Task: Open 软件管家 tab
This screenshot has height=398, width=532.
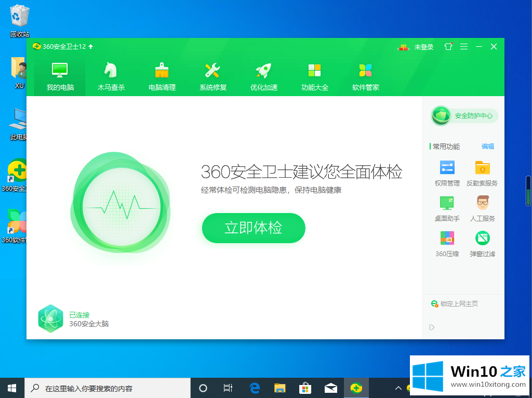Action: click(365, 77)
